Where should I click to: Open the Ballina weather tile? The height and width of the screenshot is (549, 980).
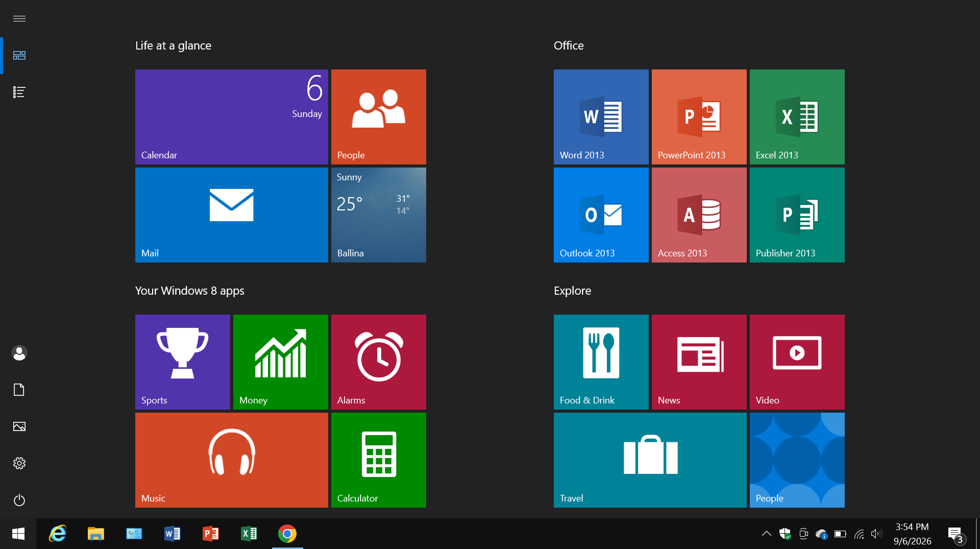tap(379, 215)
